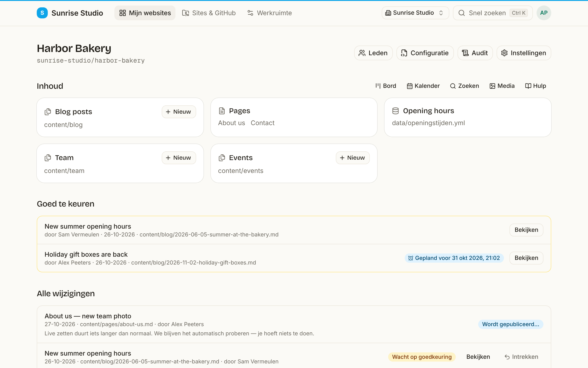Open content Zoeken

tap(464, 86)
